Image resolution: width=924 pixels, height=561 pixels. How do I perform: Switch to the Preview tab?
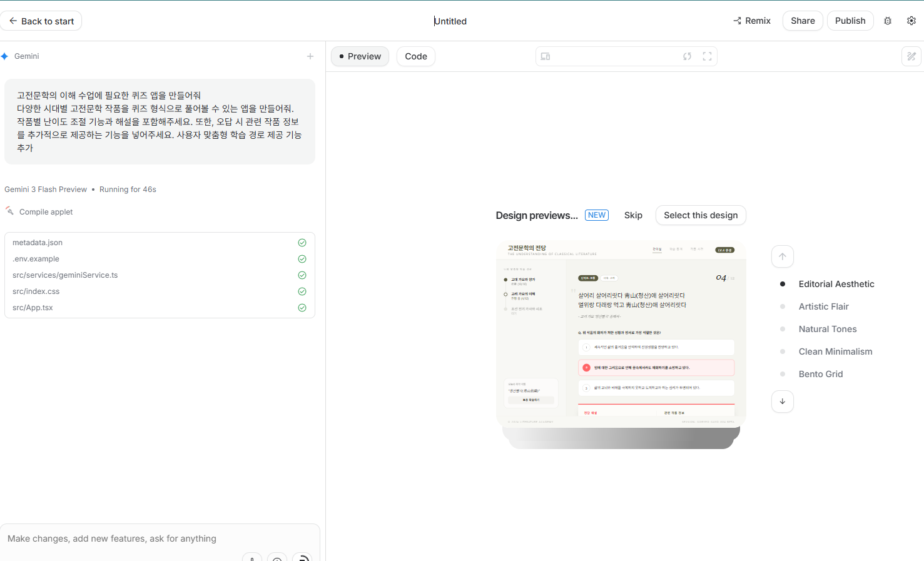point(360,56)
